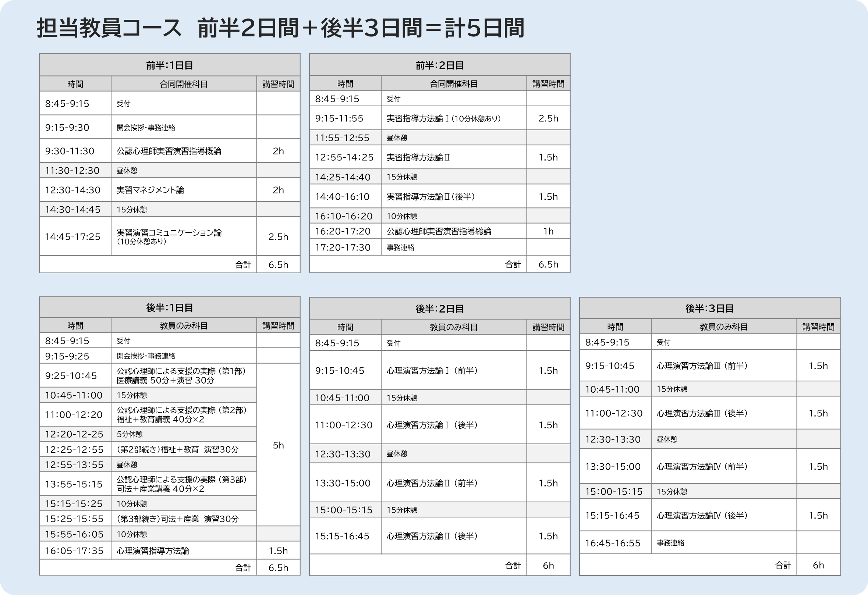Click 合同開催科目 header in 前半:2日目
Screen dimensions: 868x595
(454, 83)
